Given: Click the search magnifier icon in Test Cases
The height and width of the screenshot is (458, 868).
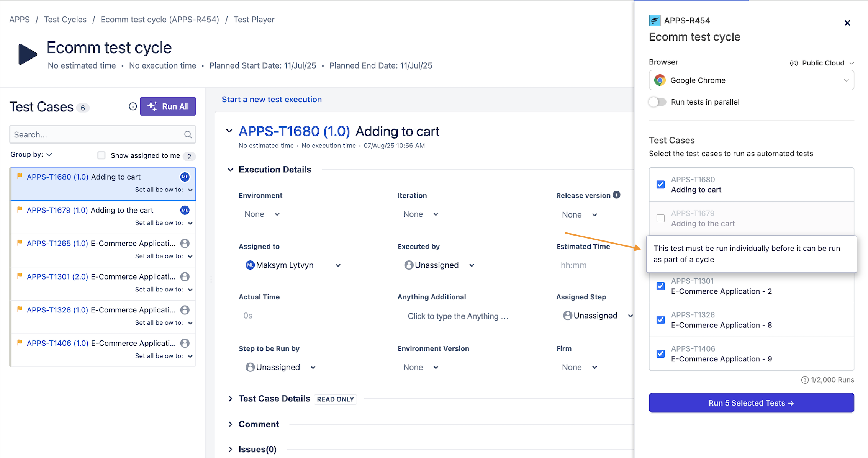Looking at the screenshot, I should pos(188,135).
